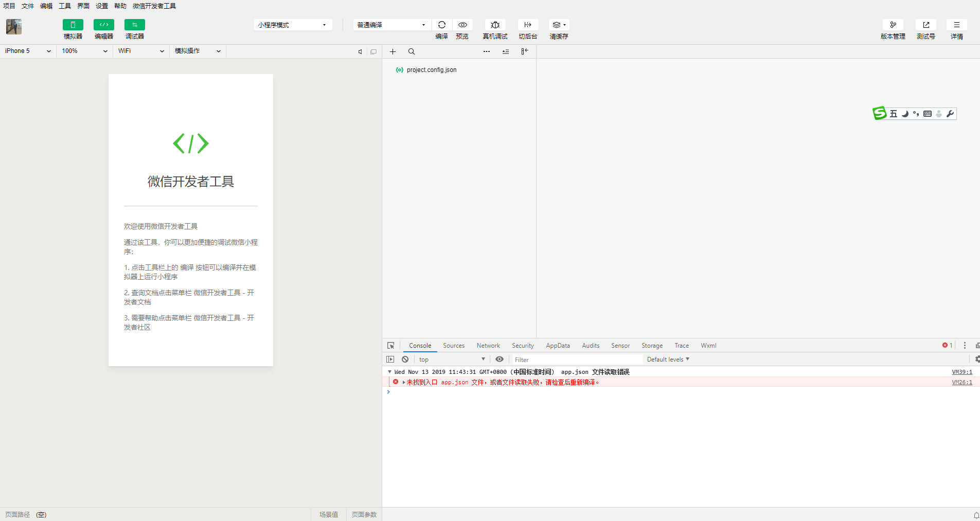Image resolution: width=980 pixels, height=521 pixels.
Task: Open the 工具 menu
Action: [x=65, y=6]
